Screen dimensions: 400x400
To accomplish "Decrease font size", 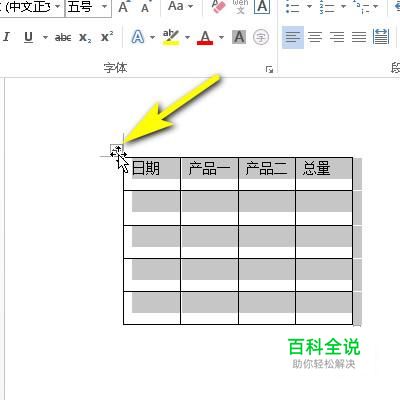I will click(145, 7).
